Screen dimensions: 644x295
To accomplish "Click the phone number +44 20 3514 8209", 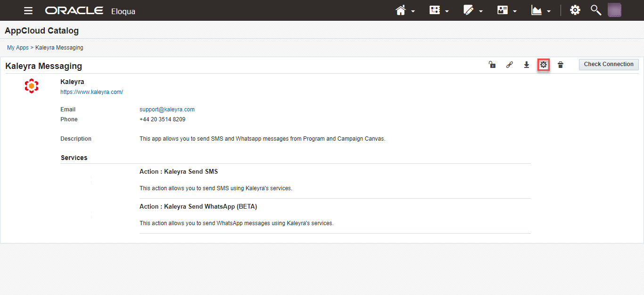I will 162,119.
